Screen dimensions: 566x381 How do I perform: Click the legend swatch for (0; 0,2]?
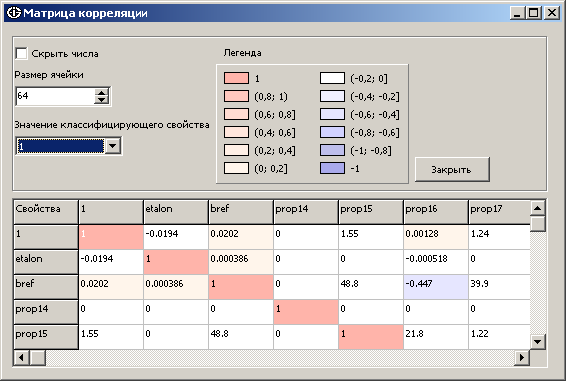[236, 168]
